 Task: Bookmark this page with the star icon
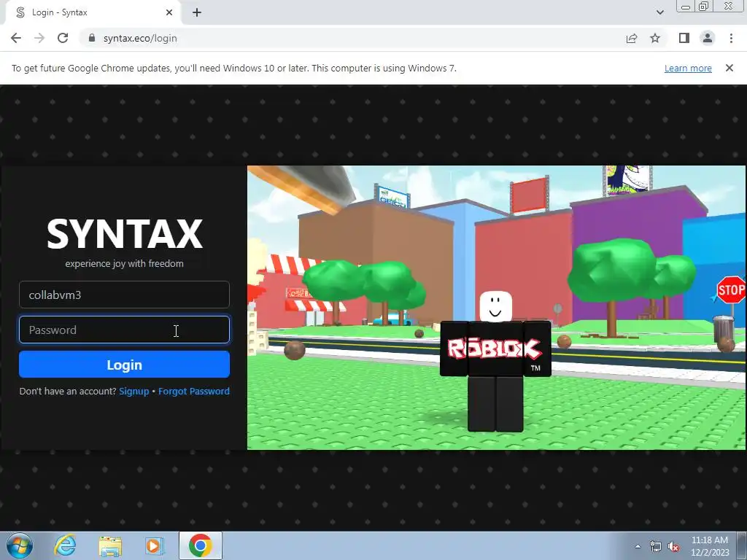pos(655,38)
